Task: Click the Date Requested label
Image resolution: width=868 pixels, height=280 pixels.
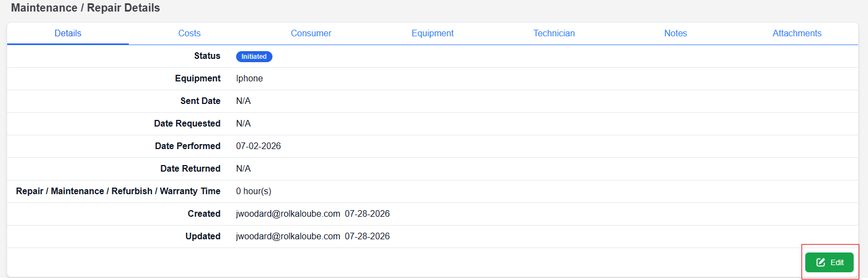Action: [187, 123]
